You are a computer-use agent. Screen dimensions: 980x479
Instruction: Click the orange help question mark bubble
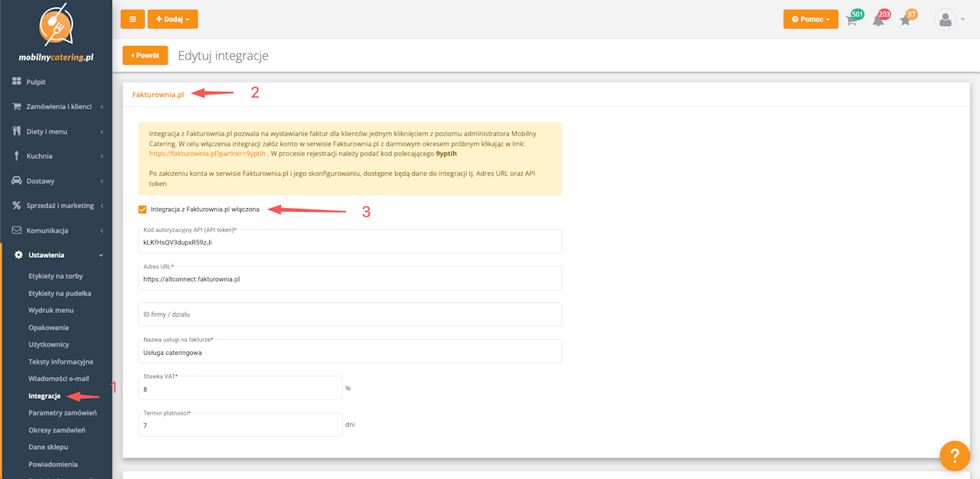pyautogui.click(x=954, y=456)
